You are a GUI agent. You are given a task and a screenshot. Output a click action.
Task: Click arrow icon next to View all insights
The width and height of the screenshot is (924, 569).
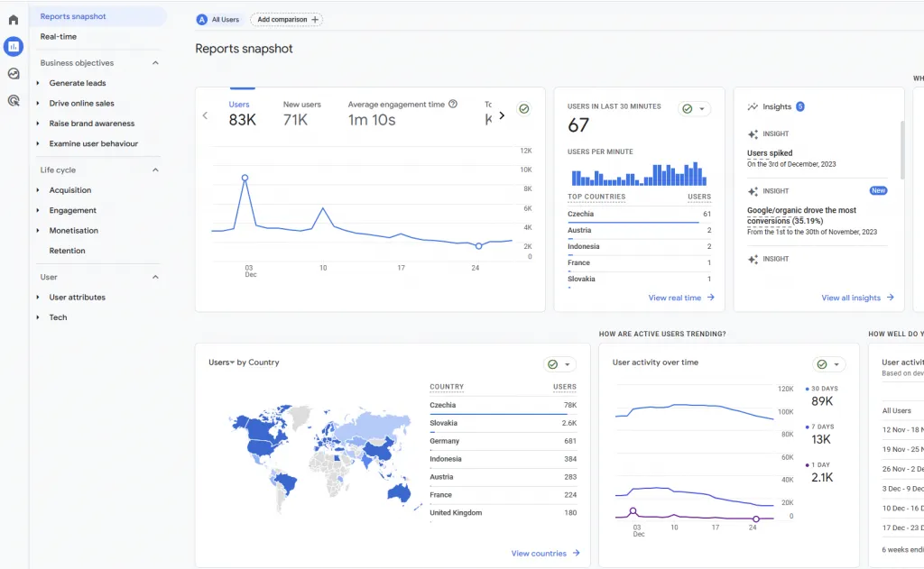click(x=890, y=298)
